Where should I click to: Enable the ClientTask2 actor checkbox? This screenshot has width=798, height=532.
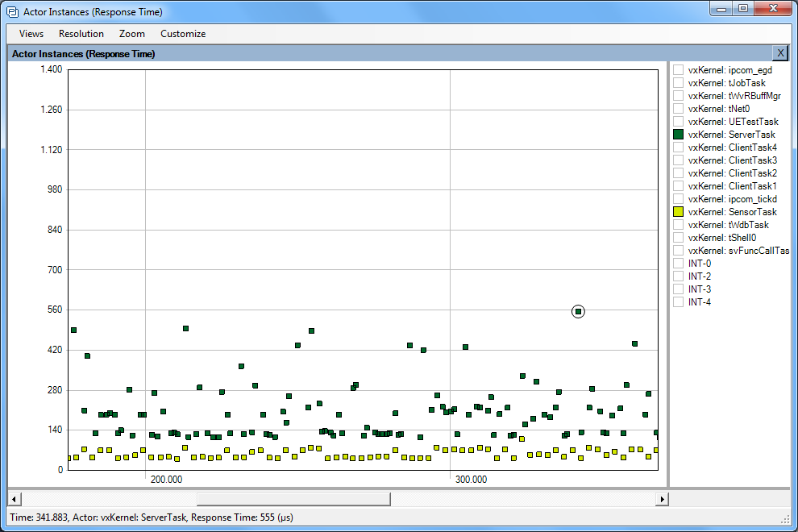[678, 173]
